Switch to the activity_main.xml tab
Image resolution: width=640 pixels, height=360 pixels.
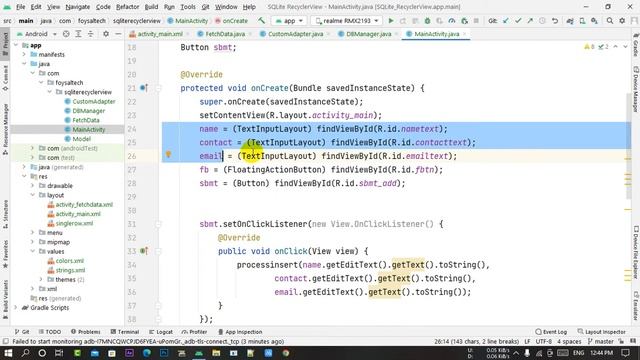(160, 34)
